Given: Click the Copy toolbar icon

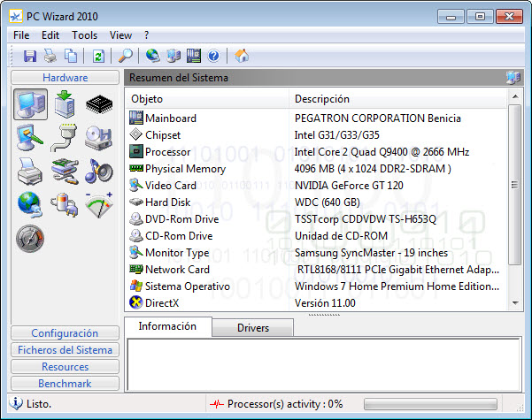Looking at the screenshot, I should coord(71,56).
